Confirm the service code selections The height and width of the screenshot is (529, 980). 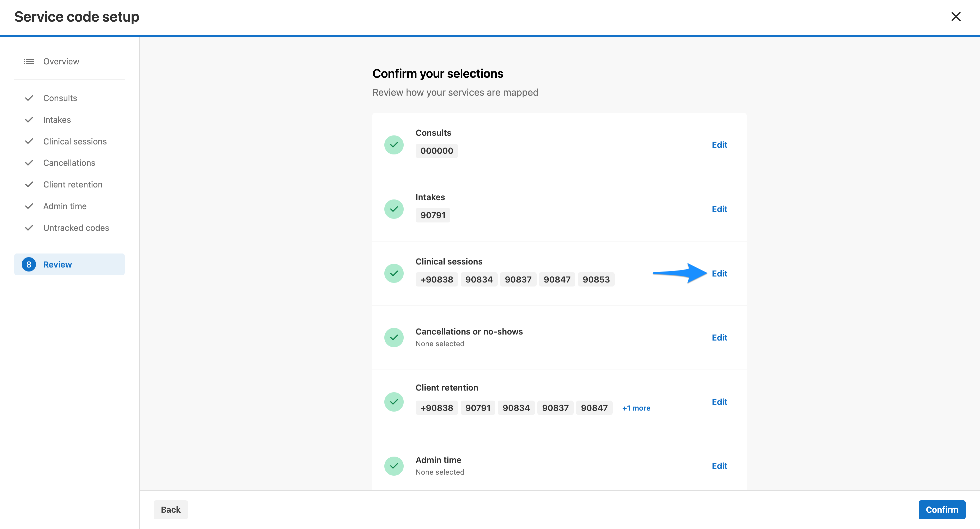(942, 510)
